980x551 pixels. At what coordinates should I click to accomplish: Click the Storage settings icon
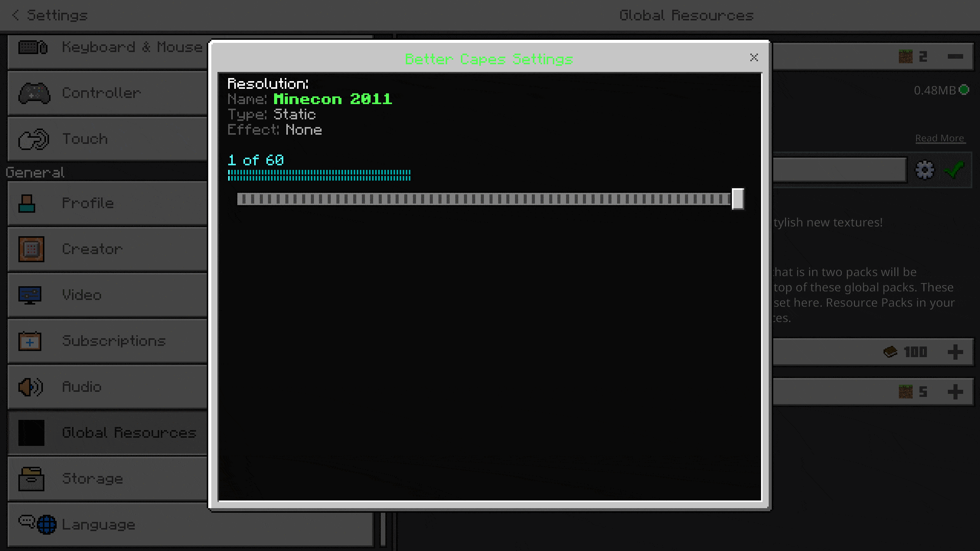coord(30,479)
